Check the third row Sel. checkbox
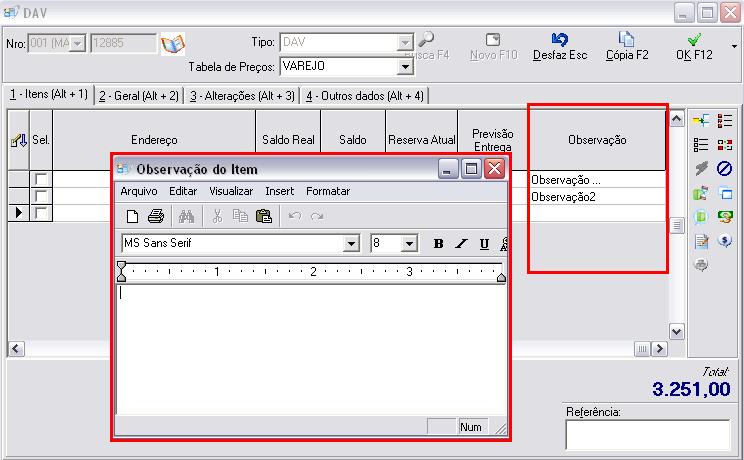744x460 pixels. pos(41,213)
